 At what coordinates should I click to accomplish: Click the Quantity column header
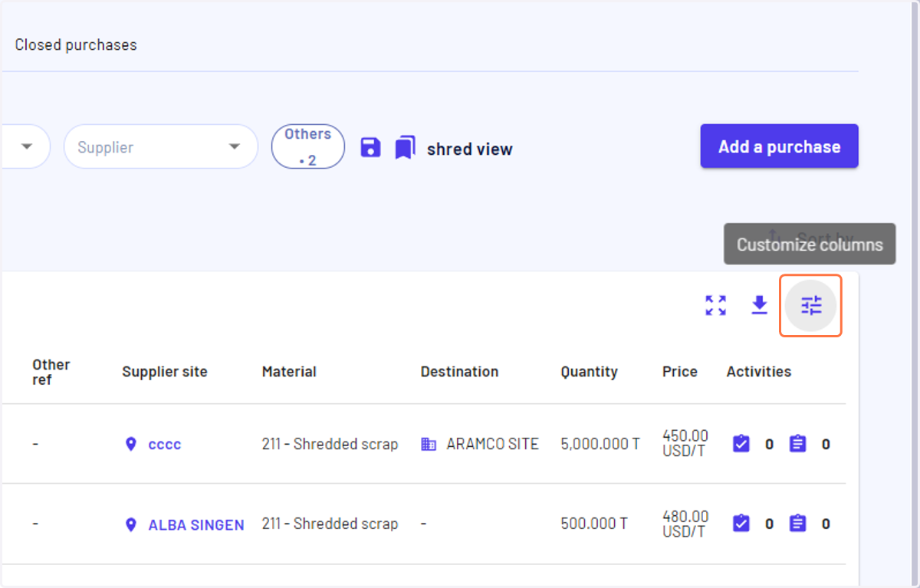(589, 372)
